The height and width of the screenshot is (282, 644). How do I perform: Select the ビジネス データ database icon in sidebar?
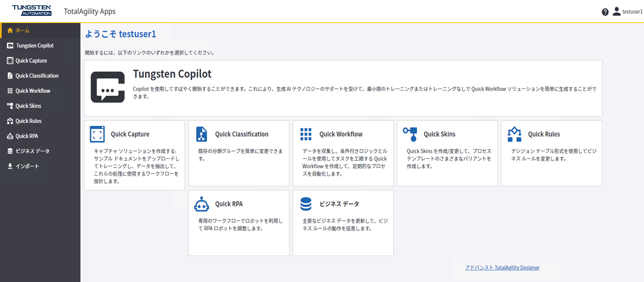(10, 151)
